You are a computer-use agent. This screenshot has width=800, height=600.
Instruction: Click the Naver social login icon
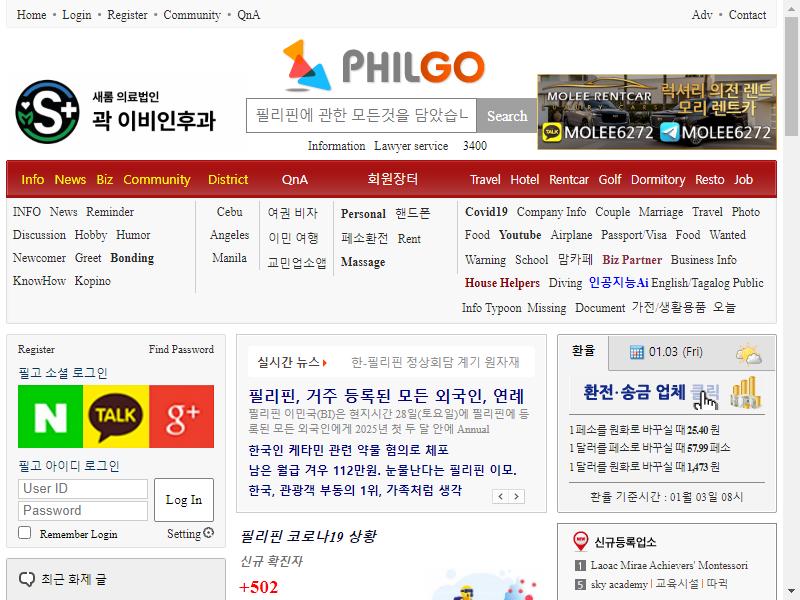(x=50, y=416)
